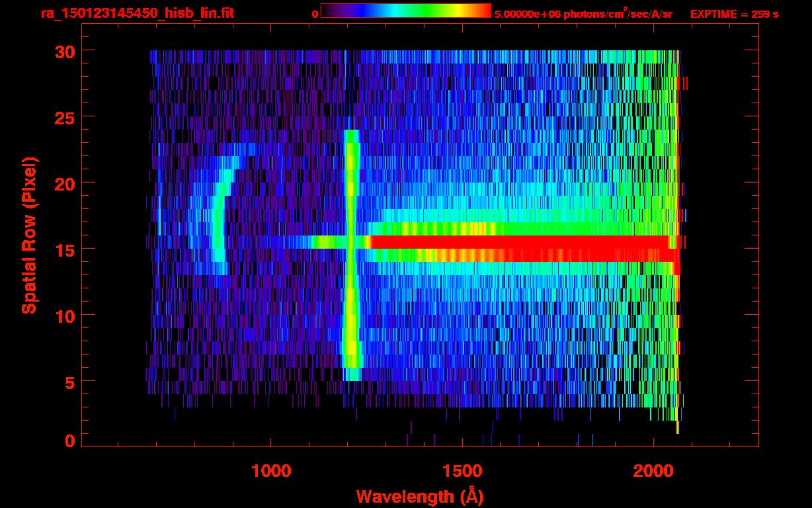
Task: Click the photons/cm²/sec/A/sr units label
Action: [616, 14]
